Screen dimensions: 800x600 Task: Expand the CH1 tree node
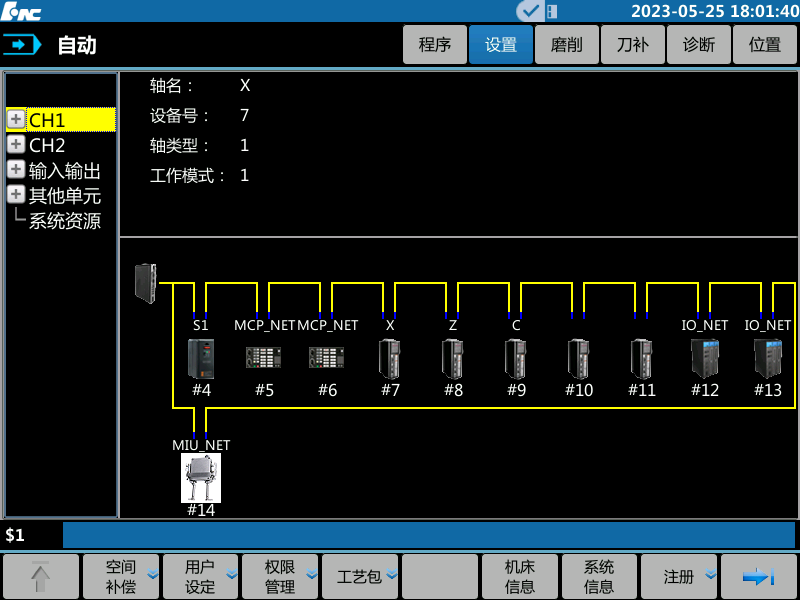[x=16, y=120]
